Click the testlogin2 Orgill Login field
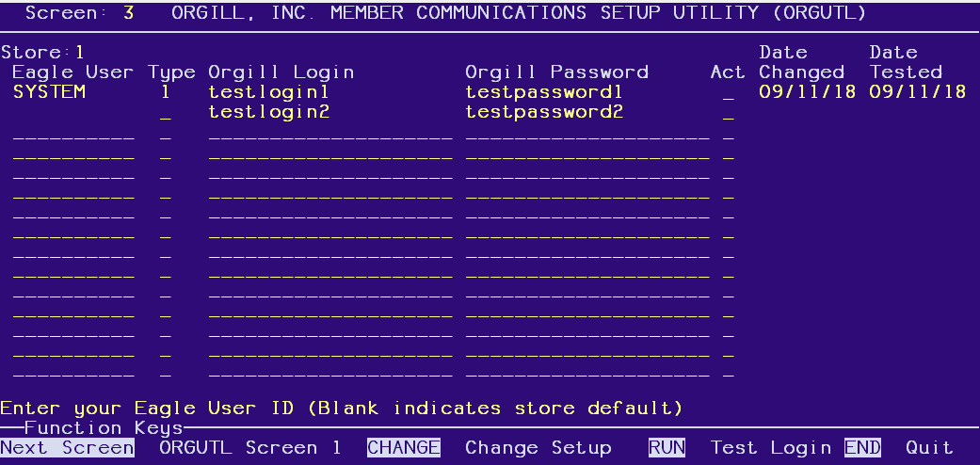The width and height of the screenshot is (980, 465). [269, 112]
